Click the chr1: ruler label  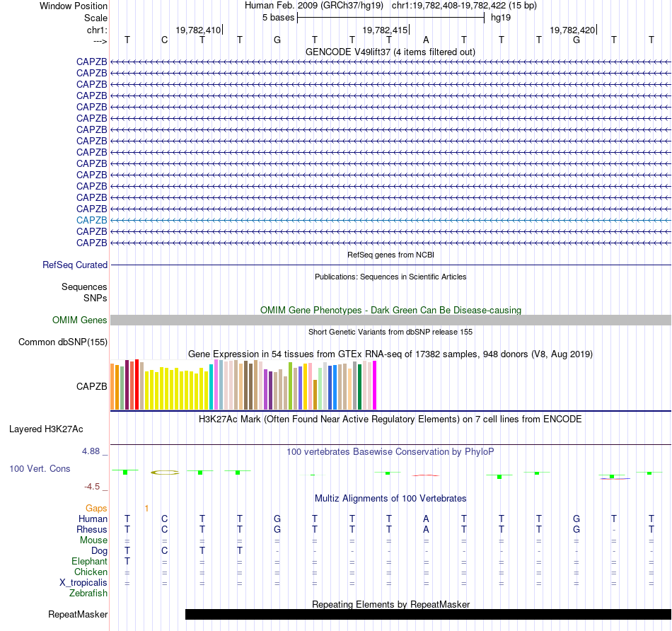[97, 30]
